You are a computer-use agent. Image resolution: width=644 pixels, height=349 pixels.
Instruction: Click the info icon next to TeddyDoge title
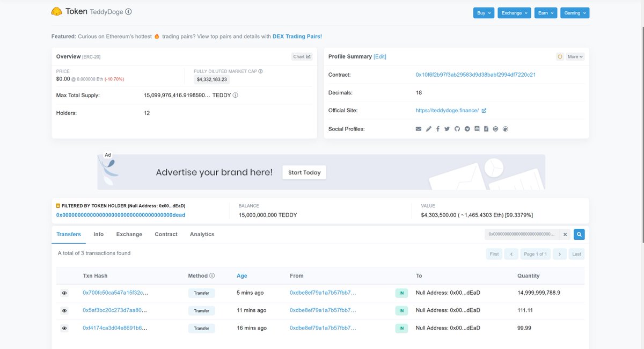128,11
